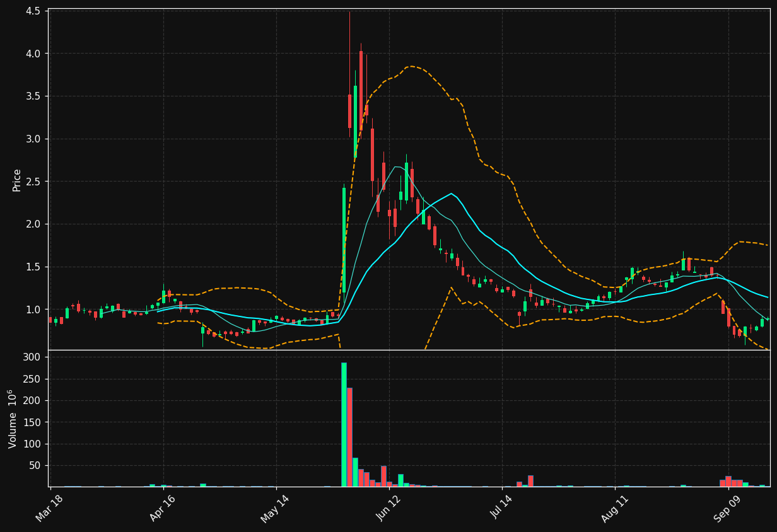Click the Jul 14 date label
Screen dimensions: 777x532
coord(502,508)
